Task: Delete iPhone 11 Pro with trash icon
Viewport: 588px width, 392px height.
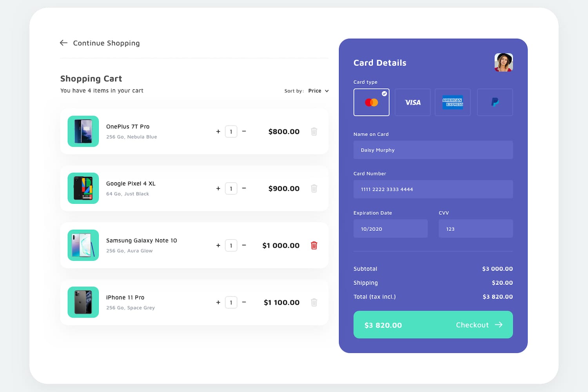Action: [x=314, y=302]
